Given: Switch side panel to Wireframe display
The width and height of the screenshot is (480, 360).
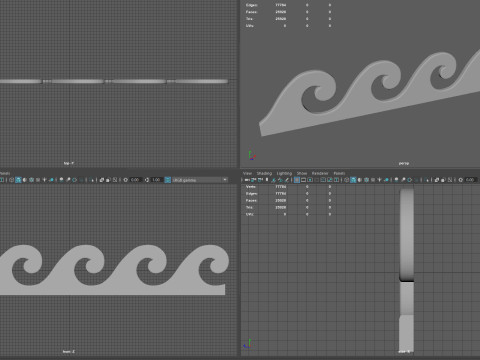Looking at the screenshot, I should coord(346,180).
